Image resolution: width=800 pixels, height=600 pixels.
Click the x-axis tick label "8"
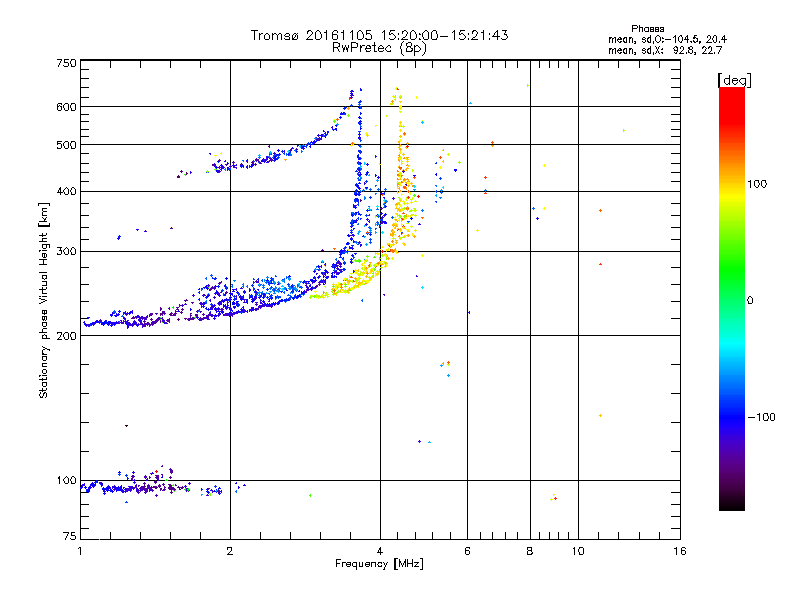pos(530,551)
